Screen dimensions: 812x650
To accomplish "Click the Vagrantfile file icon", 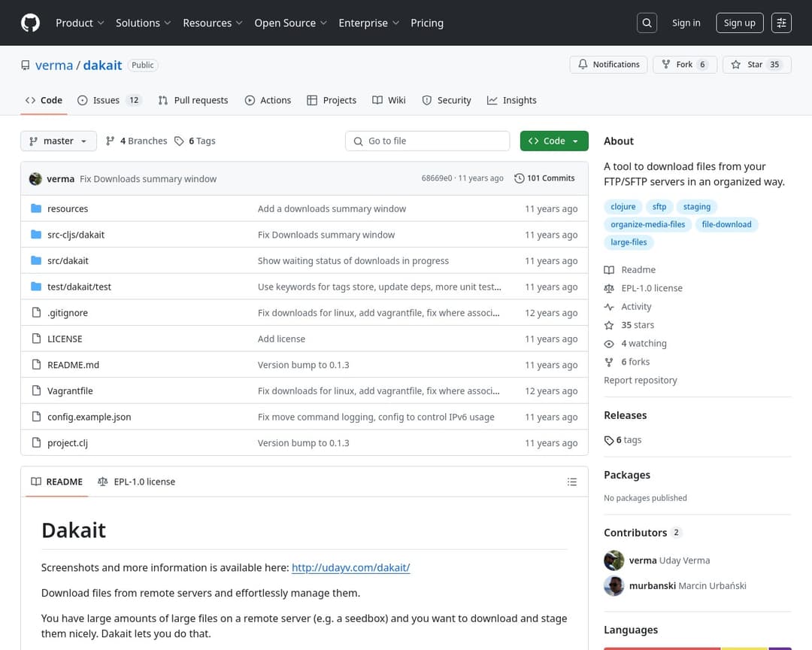I will (36, 390).
